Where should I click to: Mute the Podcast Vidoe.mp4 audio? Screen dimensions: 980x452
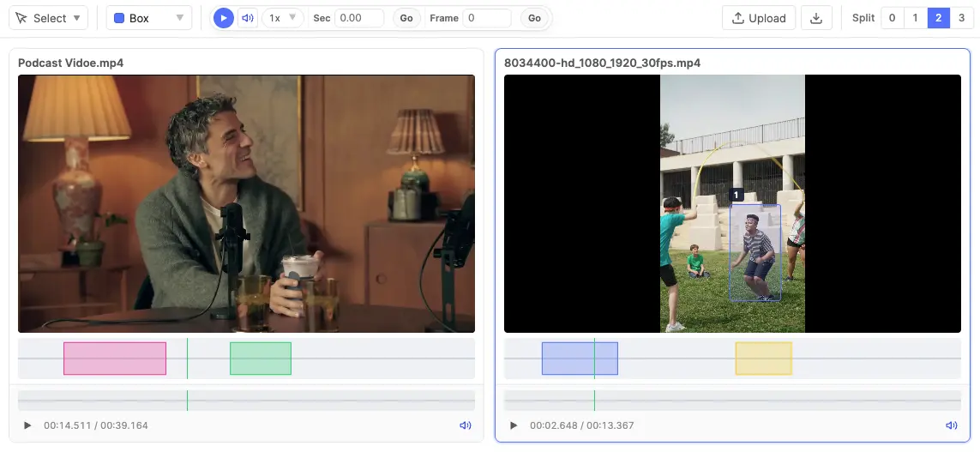465,425
